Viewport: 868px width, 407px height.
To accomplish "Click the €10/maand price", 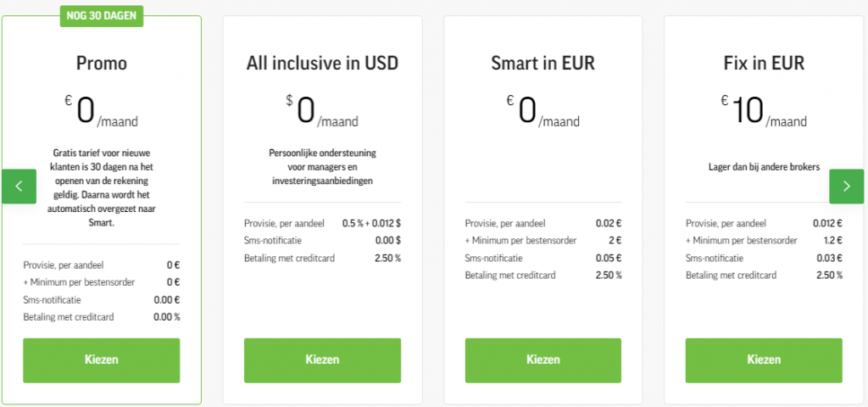I will point(764,113).
